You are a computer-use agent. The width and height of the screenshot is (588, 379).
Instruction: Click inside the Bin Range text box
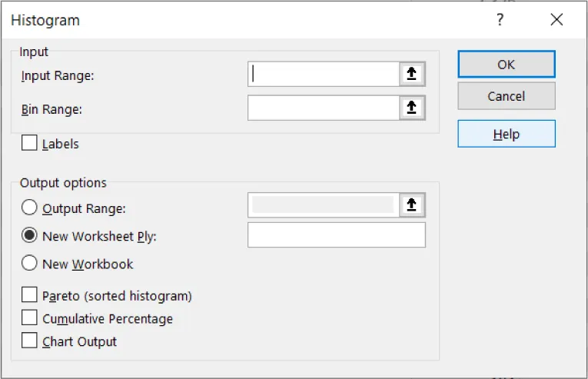click(x=323, y=108)
